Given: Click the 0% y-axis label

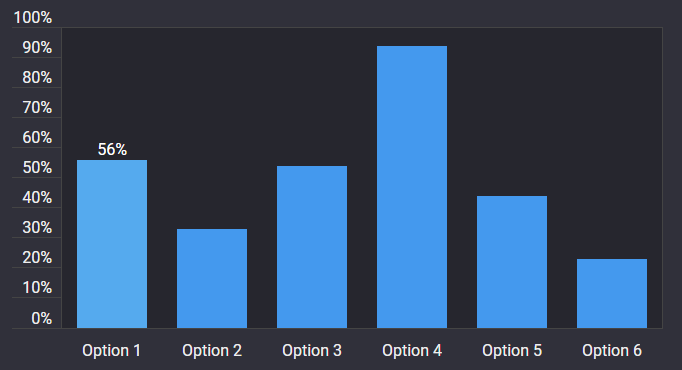Looking at the screenshot, I should tap(42, 318).
